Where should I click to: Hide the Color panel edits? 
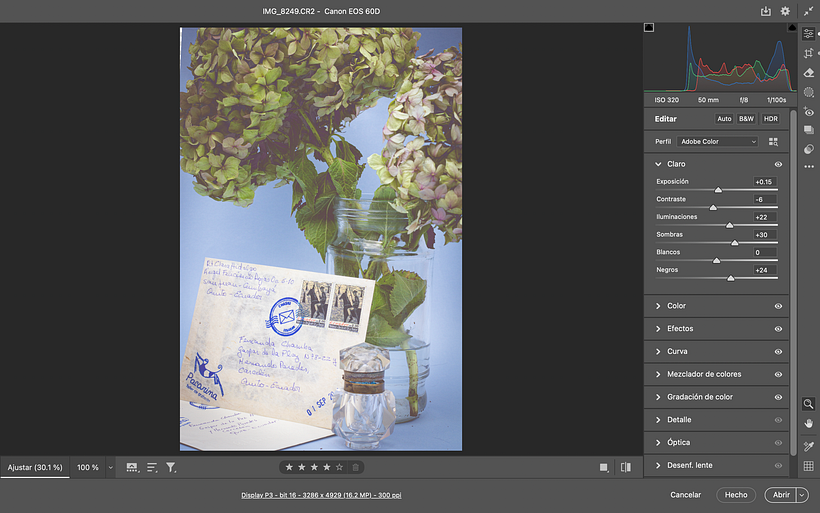(x=778, y=306)
